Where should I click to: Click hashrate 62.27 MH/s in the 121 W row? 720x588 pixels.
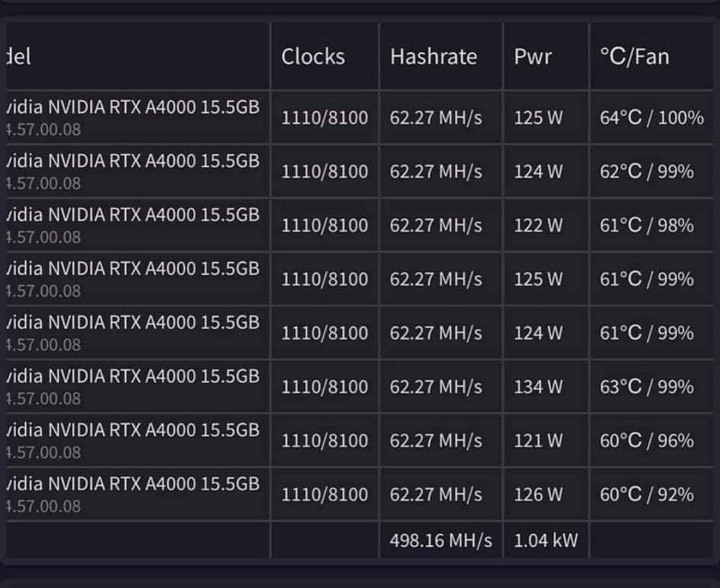click(x=436, y=441)
